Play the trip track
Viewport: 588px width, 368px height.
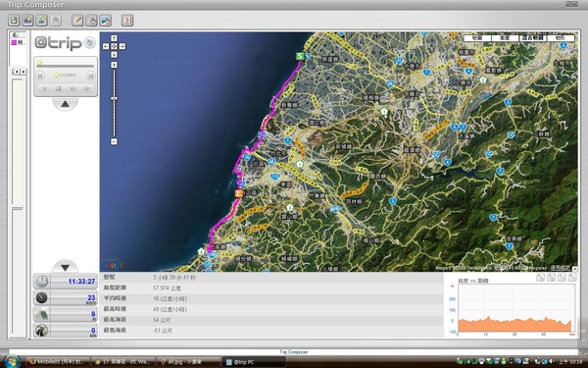click(45, 88)
